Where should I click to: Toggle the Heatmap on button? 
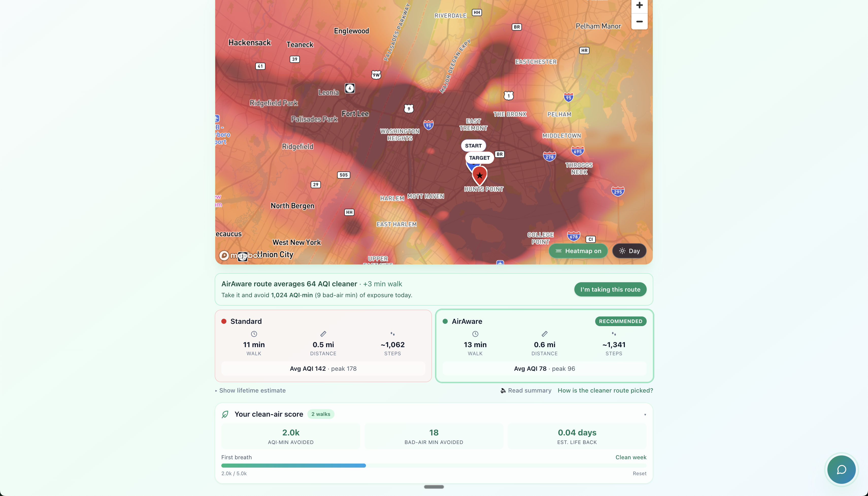(x=578, y=251)
